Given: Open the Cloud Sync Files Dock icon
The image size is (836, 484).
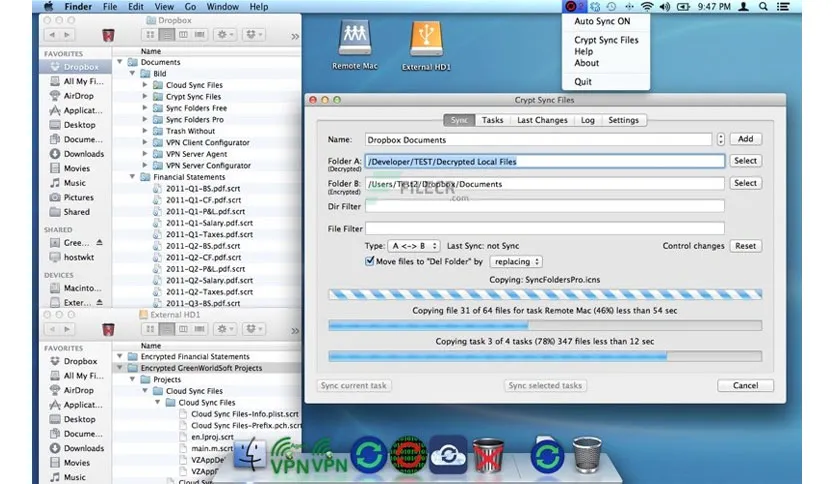Looking at the screenshot, I should pyautogui.click(x=448, y=455).
